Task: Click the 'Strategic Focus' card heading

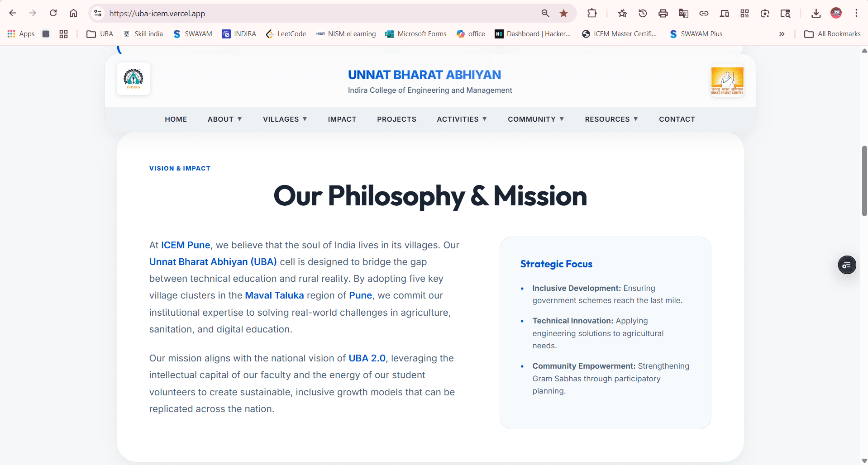Action: point(556,264)
